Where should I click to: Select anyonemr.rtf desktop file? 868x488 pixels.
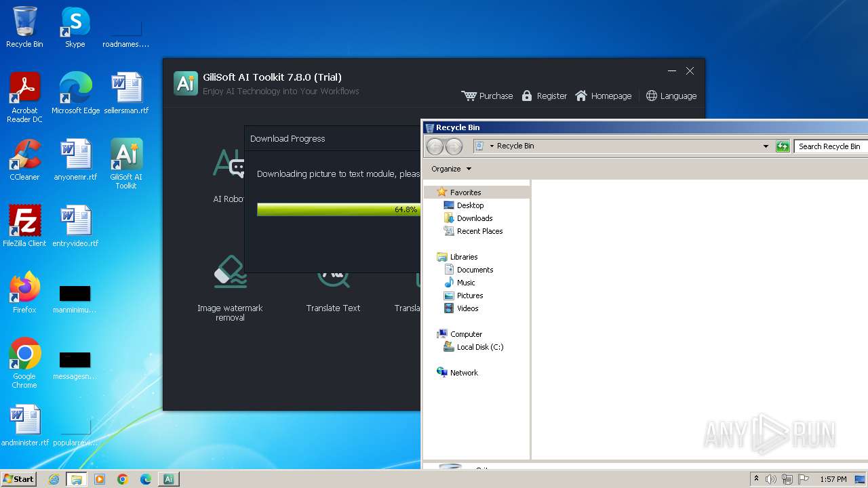point(75,161)
